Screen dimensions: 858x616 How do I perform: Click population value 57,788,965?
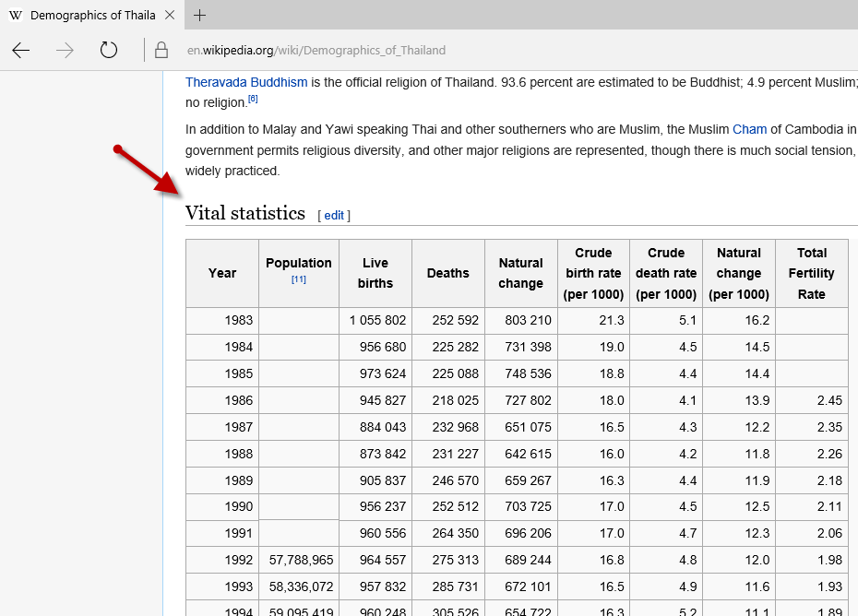point(301,560)
